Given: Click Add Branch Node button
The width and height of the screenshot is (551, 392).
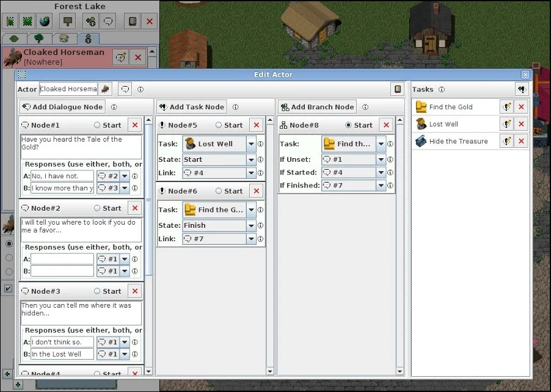Looking at the screenshot, I should click(x=317, y=107).
